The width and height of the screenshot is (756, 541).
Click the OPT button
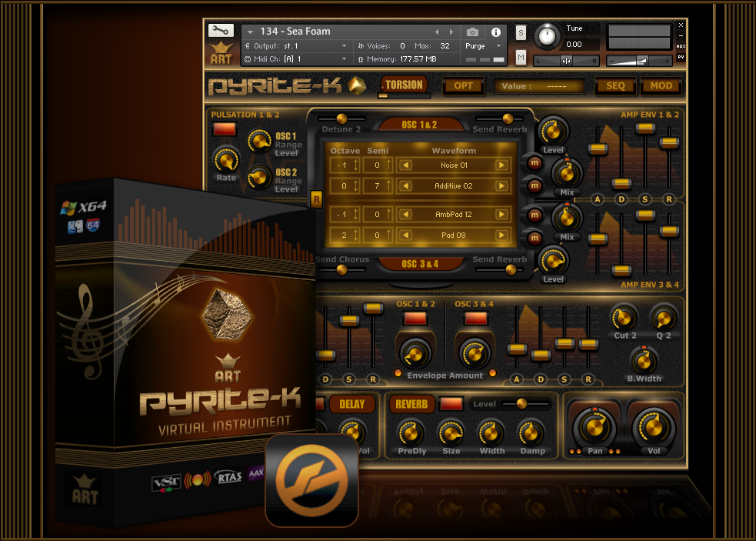click(464, 85)
